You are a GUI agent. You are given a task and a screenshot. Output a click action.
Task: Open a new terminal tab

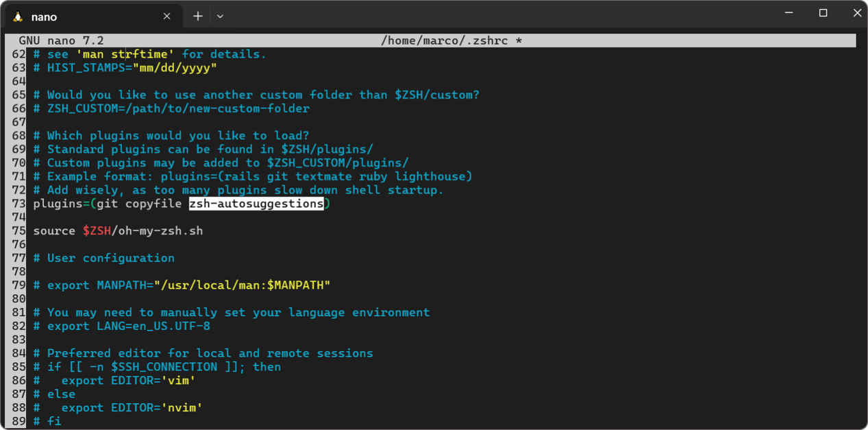[x=197, y=16]
